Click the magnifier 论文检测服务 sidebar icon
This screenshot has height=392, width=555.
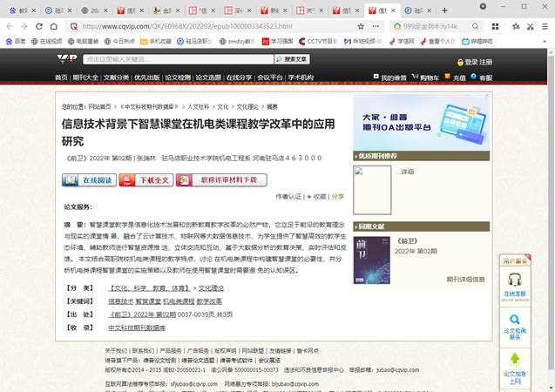coord(515,320)
